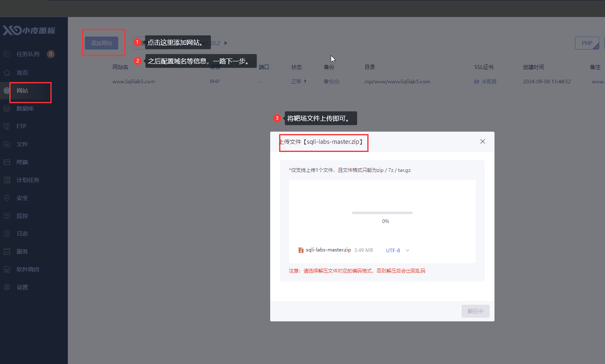The height and width of the screenshot is (364, 605).
Task: Click the security shield icon
Action: [7, 198]
